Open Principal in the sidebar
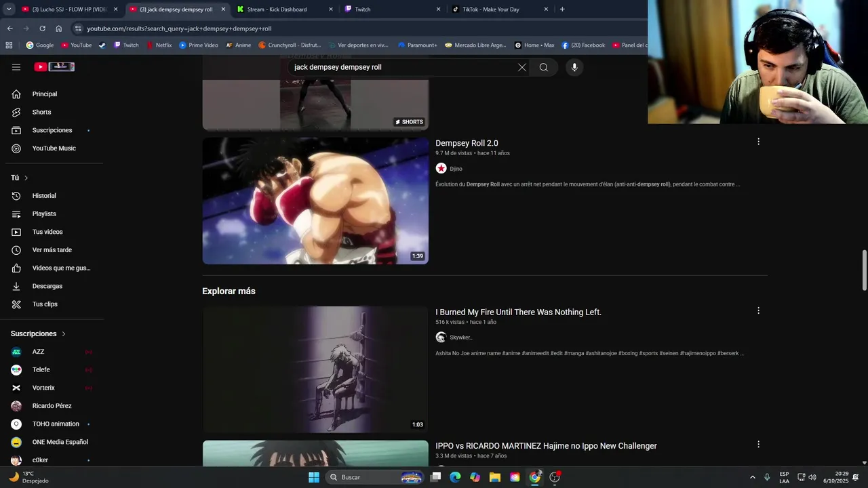 pyautogui.click(x=54, y=94)
